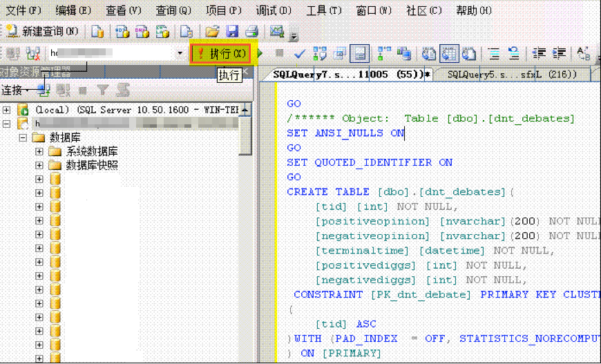The image size is (601, 364).
Task: Click in the CREATE TABLE [dbo].[dnt_debates] line
Action: coord(401,191)
